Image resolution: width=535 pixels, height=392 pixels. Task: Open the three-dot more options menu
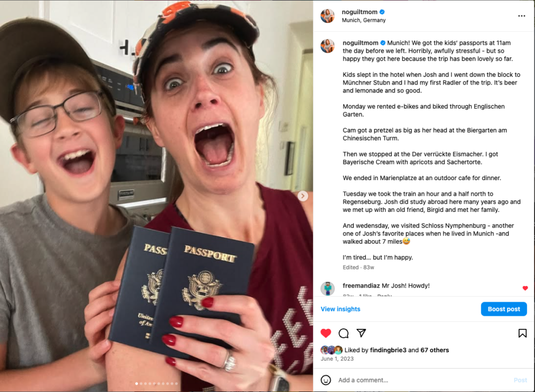521,16
